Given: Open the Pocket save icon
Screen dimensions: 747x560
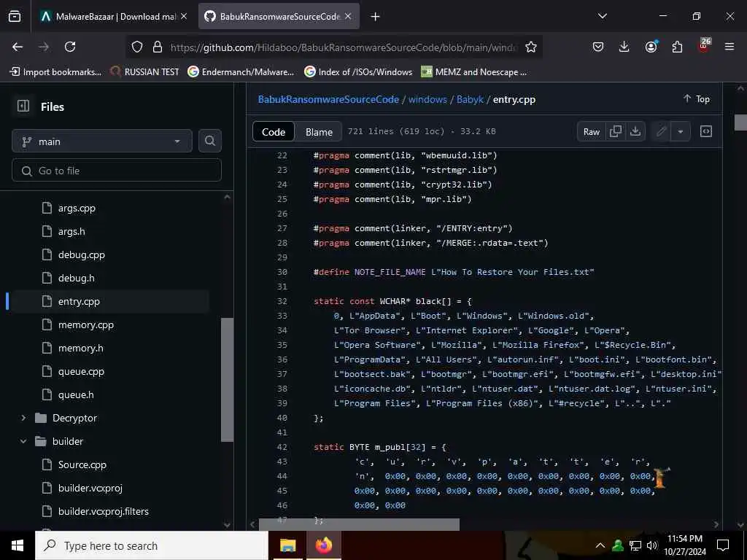Looking at the screenshot, I should pos(598,47).
